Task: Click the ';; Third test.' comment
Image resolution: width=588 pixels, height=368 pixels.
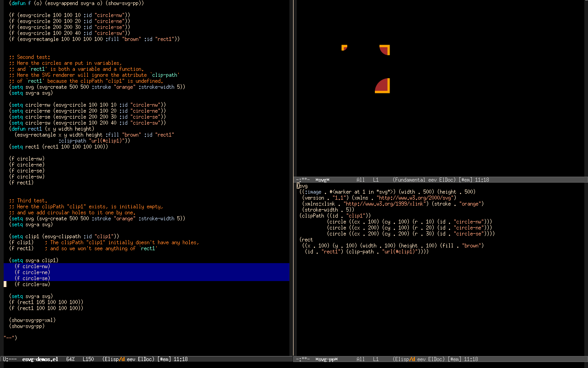Action: click(28, 201)
